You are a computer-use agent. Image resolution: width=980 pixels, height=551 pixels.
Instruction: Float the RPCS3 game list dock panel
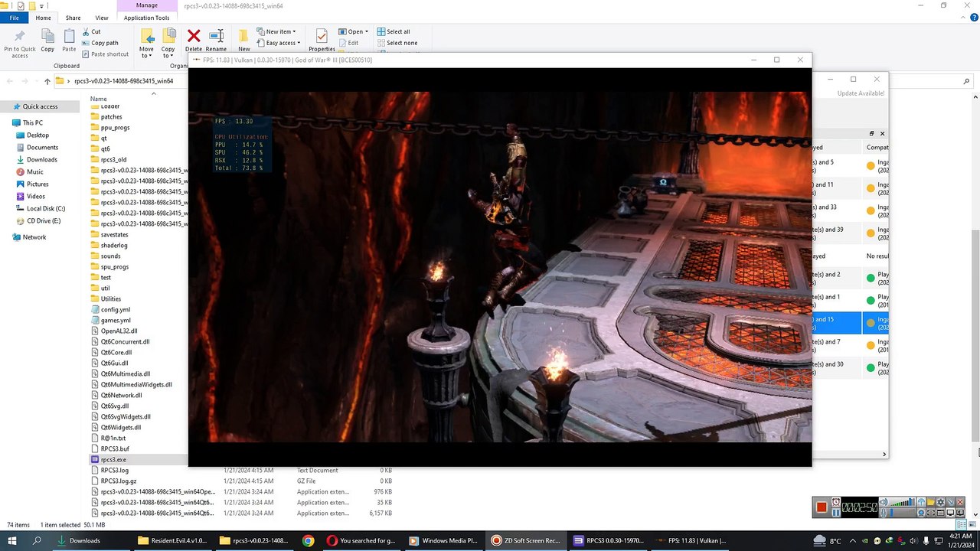click(871, 134)
